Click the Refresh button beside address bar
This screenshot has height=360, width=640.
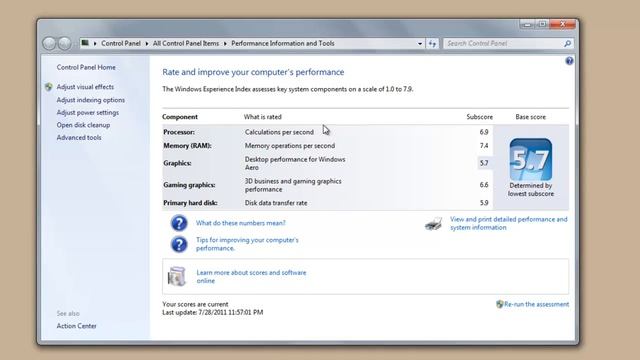(x=432, y=43)
